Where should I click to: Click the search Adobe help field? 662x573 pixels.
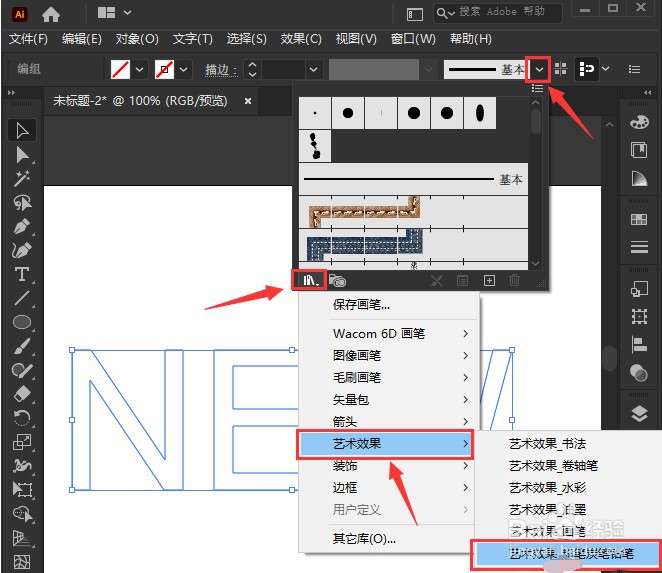(498, 13)
